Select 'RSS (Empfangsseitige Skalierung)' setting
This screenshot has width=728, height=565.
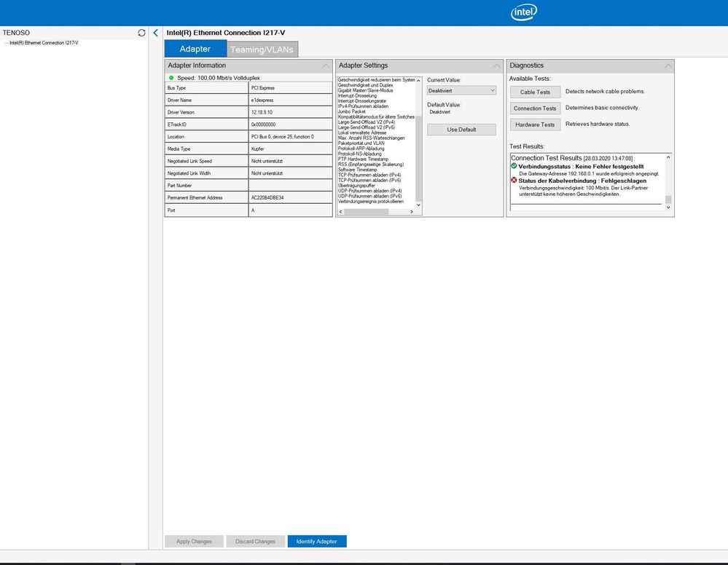click(371, 165)
